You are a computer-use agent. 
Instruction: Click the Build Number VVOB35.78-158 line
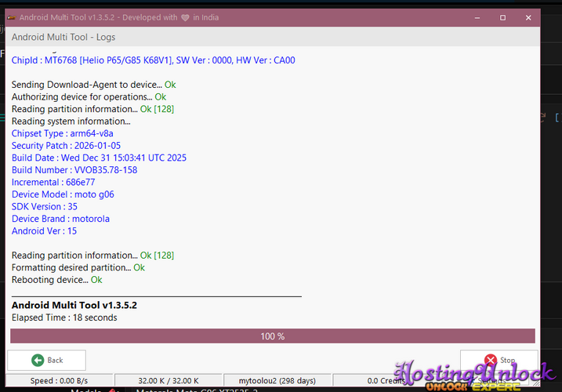click(74, 170)
